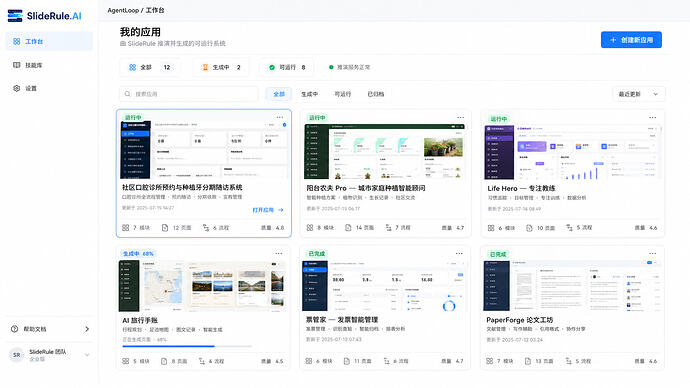Open more menu on PaperForge card
The image size is (690, 388).
pos(653,253)
